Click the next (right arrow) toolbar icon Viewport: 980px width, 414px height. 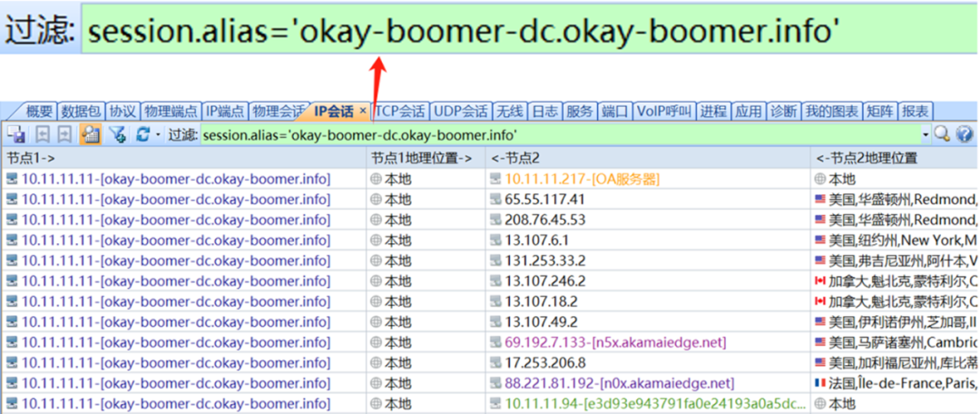click(64, 134)
